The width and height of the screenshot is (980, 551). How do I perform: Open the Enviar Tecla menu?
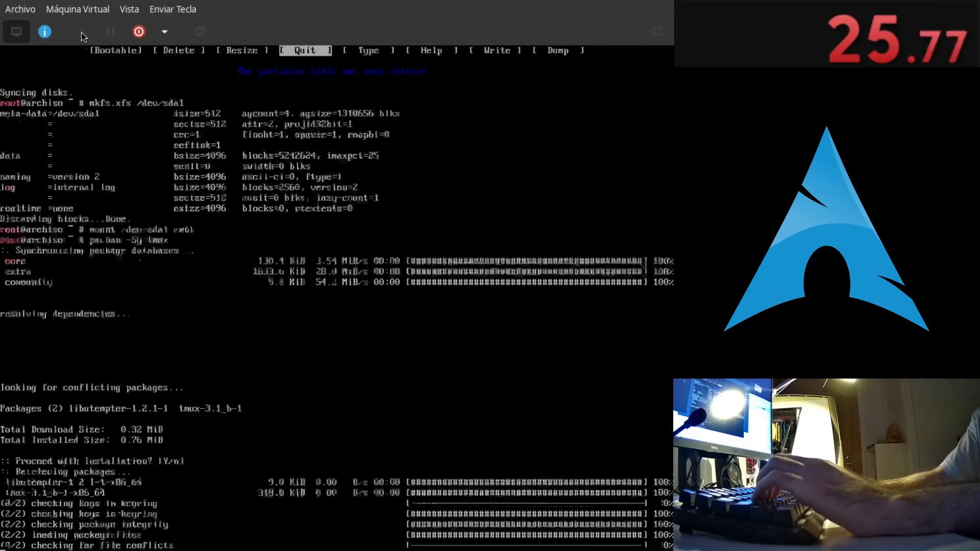[173, 9]
